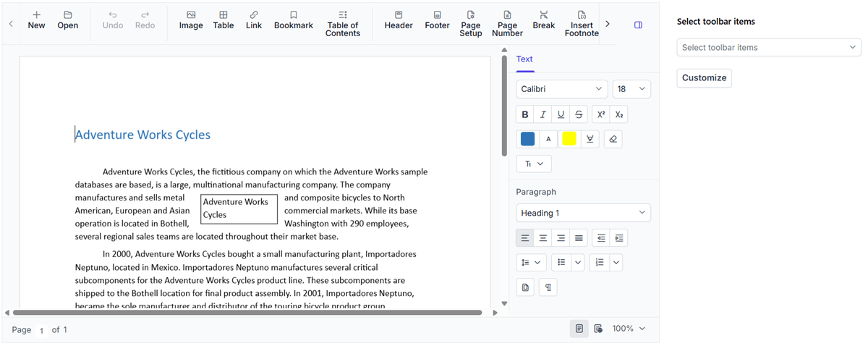Insert a Bookmark

click(x=294, y=20)
